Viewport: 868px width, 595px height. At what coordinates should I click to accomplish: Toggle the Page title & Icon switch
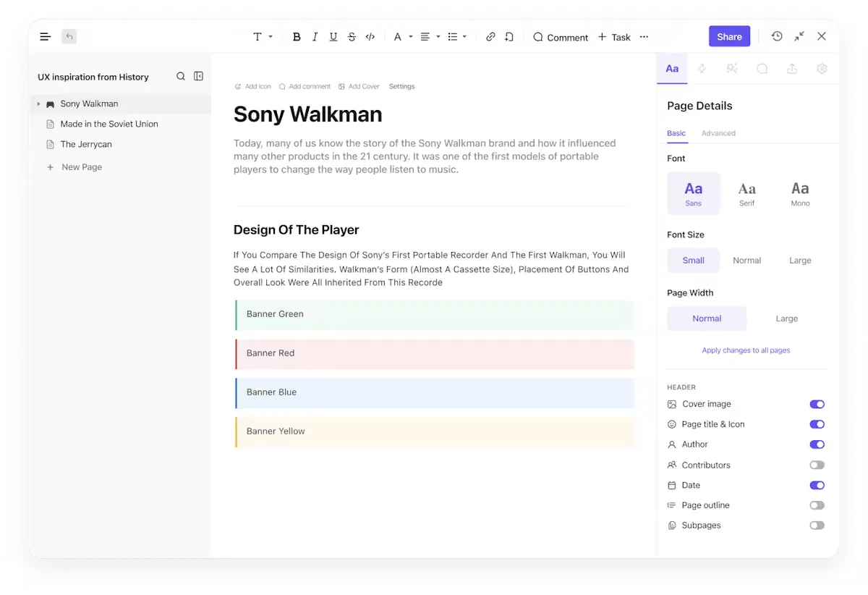click(817, 425)
